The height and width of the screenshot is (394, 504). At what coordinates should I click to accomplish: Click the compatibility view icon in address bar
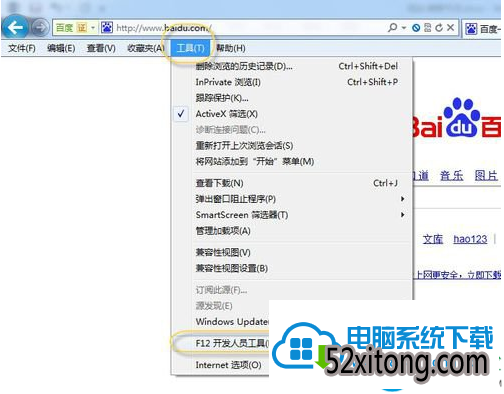[x=428, y=28]
